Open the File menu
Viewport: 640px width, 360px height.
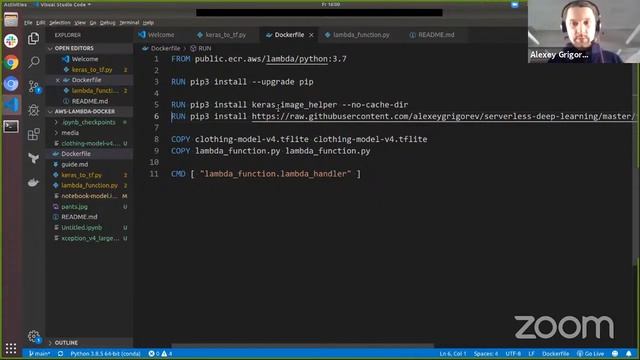pyautogui.click(x=28, y=23)
